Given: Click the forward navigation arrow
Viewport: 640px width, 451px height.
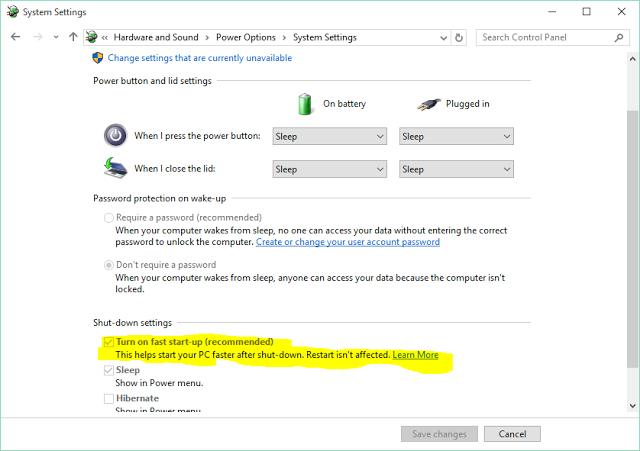Looking at the screenshot, I should [39, 37].
